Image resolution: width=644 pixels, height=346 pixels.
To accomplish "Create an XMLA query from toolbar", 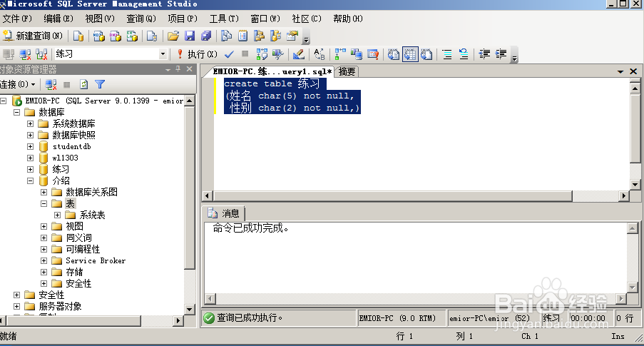I will (x=132, y=36).
